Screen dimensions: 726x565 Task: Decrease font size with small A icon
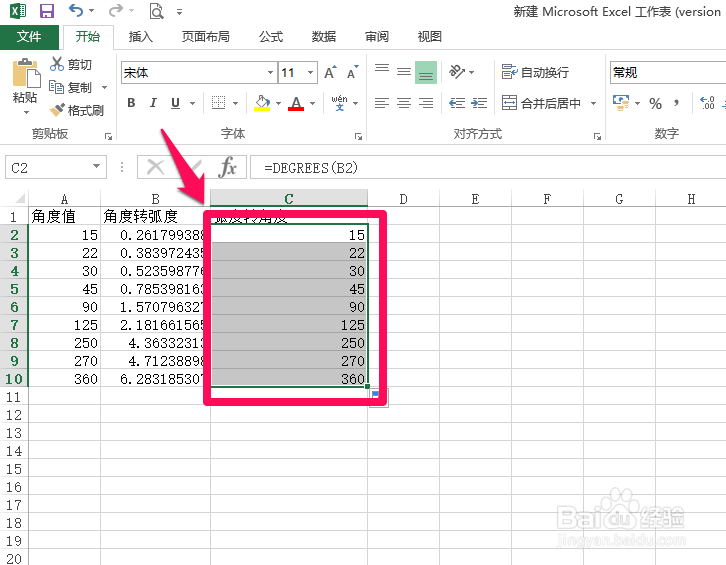pos(352,73)
